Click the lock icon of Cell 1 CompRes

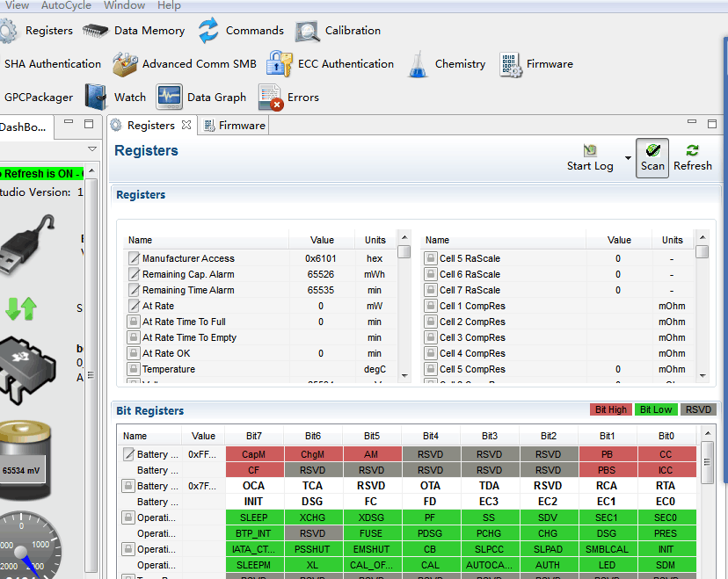431,306
